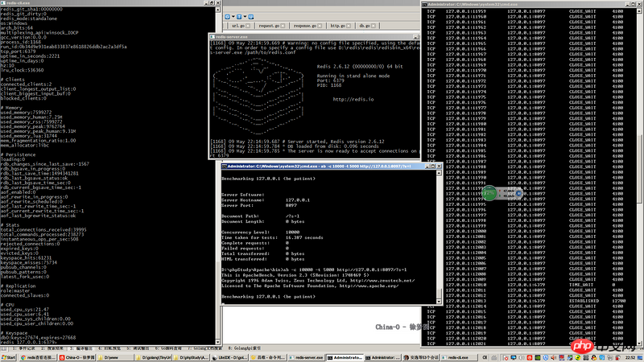Click the 'role:master' line in redis-cli
Image resolution: width=644 pixels, height=362 pixels.
coord(14,290)
